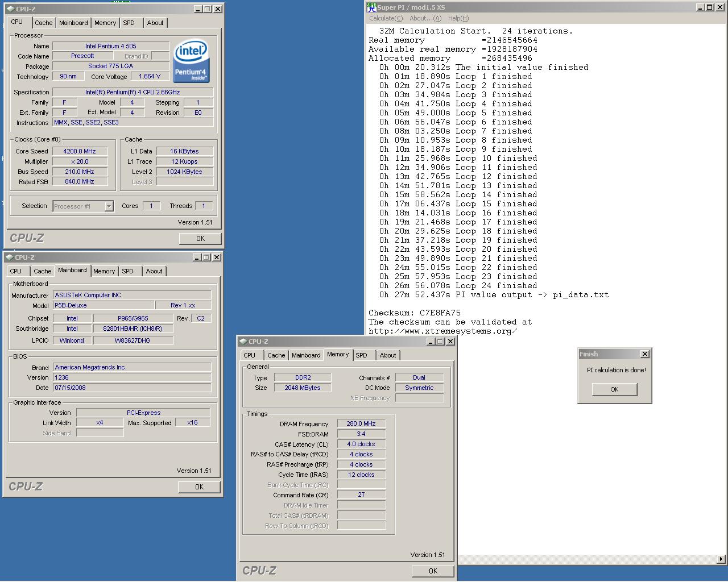Select Cache tab in Memory CPU-Z window
Screen dimensions: 728x582
(276, 355)
